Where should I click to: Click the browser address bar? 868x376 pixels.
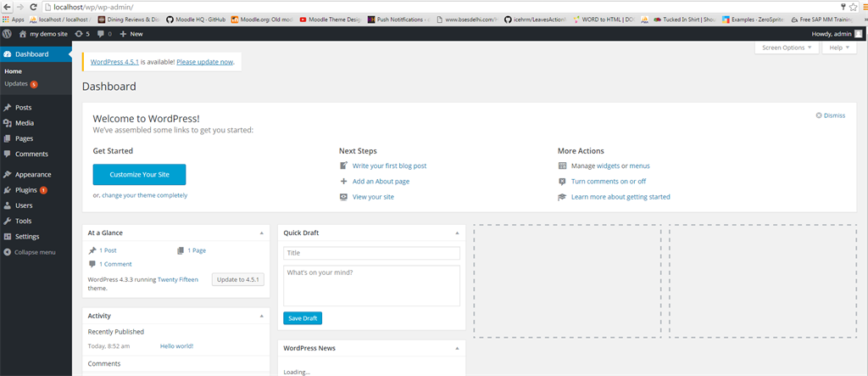point(440,7)
